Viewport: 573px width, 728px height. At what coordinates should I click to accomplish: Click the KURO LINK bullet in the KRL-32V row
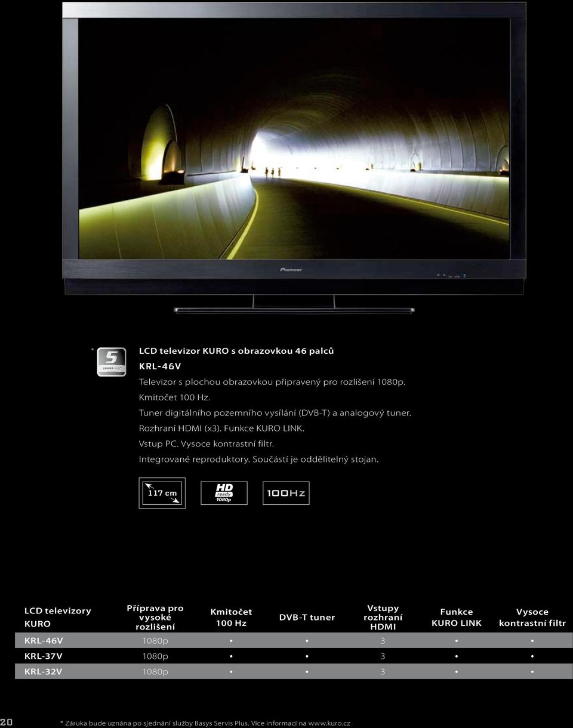(x=457, y=672)
